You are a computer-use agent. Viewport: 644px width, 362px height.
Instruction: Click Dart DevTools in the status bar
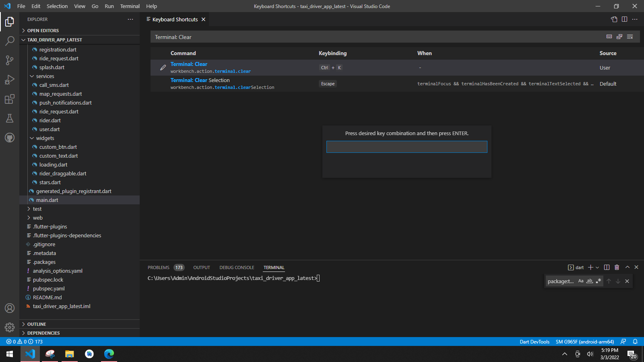point(534,342)
